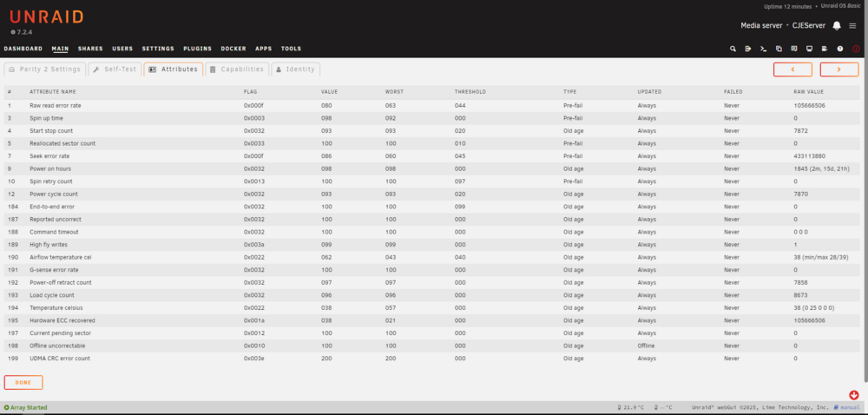Click the DONE button
This screenshot has width=868, height=415.
23,382
